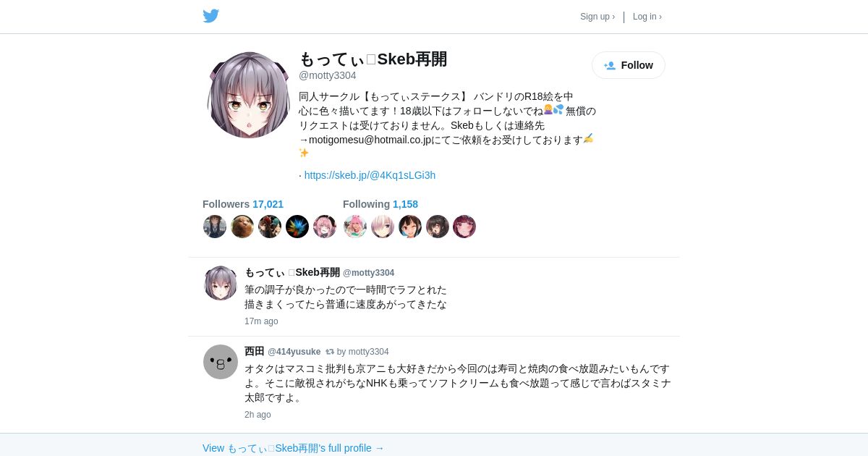868x456 pixels.
Task: Open the skeb.jp profile link
Action: (370, 175)
